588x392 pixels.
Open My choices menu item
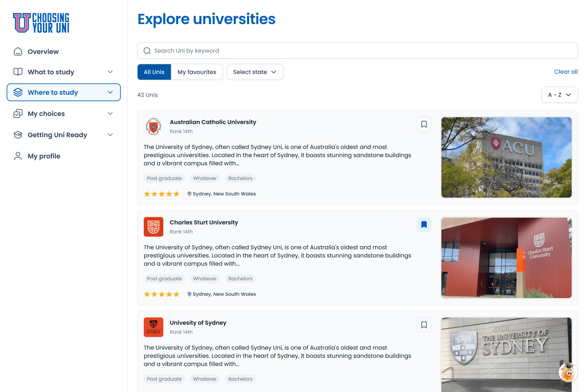pos(64,114)
